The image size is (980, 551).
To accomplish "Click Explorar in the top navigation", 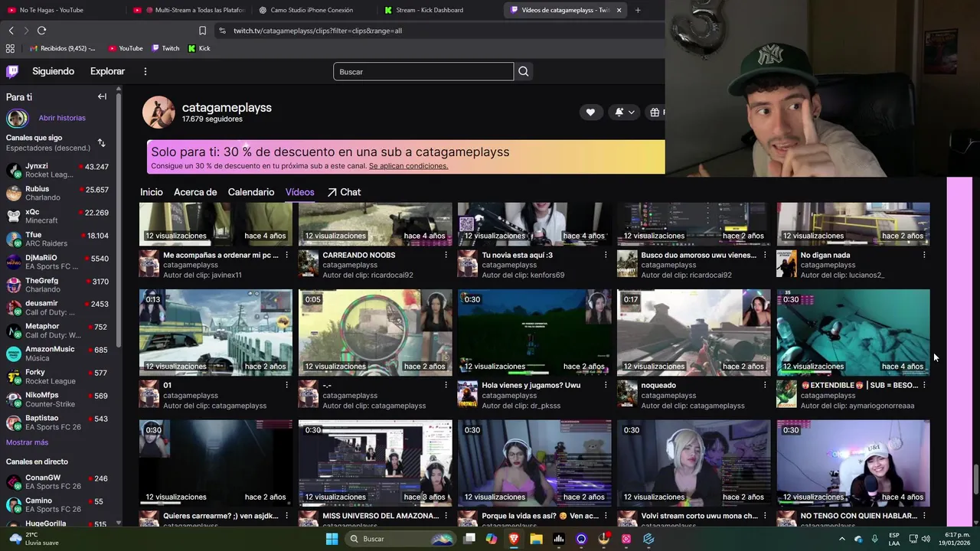I will point(107,71).
